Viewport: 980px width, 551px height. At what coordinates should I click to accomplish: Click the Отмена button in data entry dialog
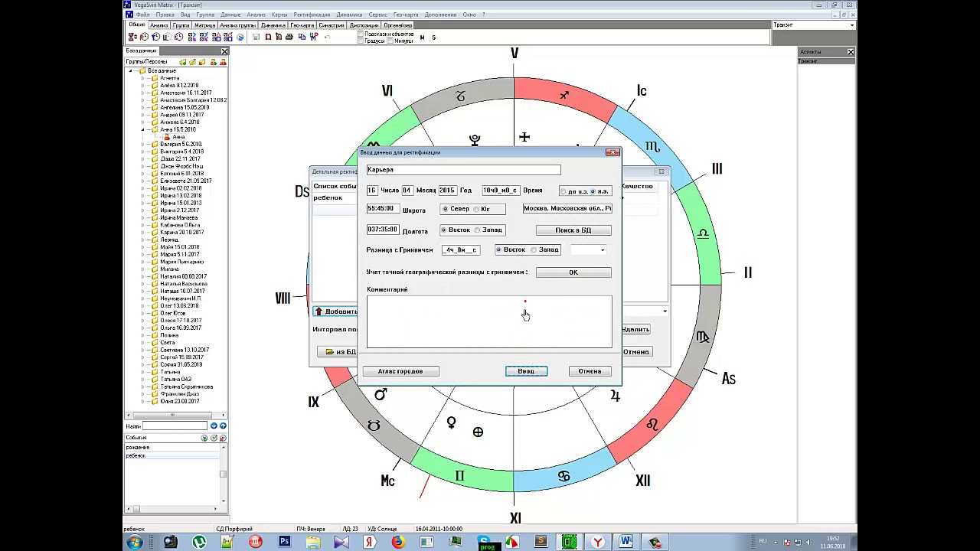click(590, 371)
